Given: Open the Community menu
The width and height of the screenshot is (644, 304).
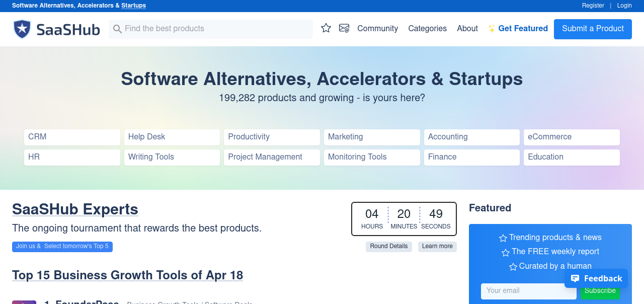Looking at the screenshot, I should click(x=377, y=29).
